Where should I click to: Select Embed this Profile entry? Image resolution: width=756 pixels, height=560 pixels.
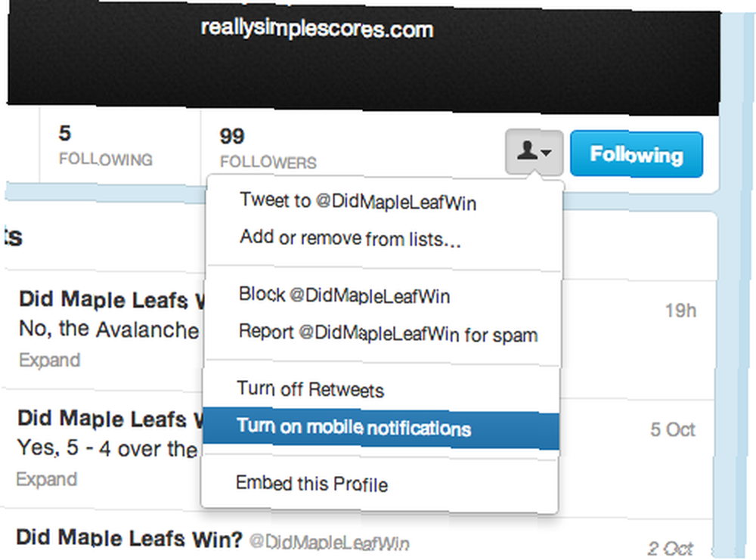(311, 484)
